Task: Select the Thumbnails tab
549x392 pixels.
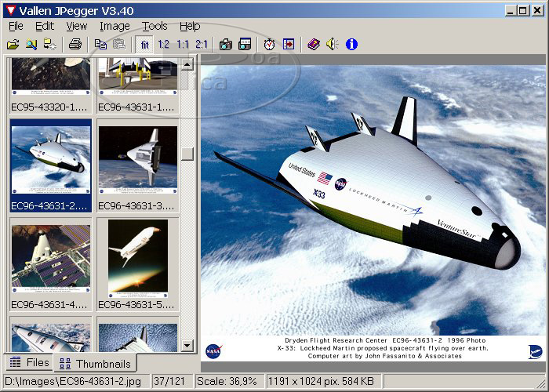Action: coord(95,363)
